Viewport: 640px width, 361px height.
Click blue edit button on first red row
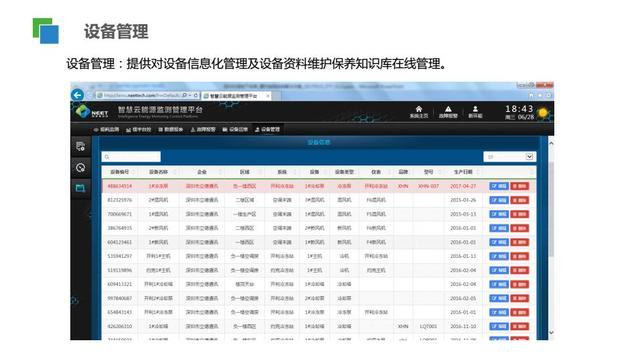point(499,186)
